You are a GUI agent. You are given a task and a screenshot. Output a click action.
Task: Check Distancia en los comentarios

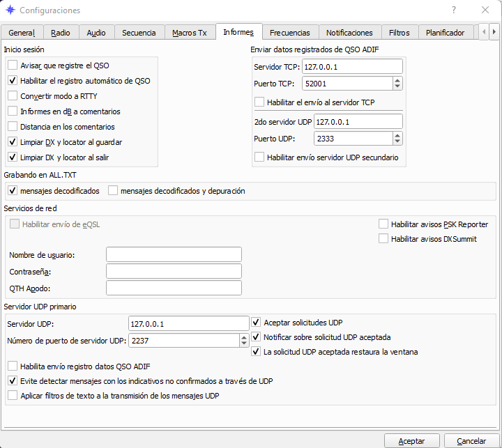tap(13, 127)
